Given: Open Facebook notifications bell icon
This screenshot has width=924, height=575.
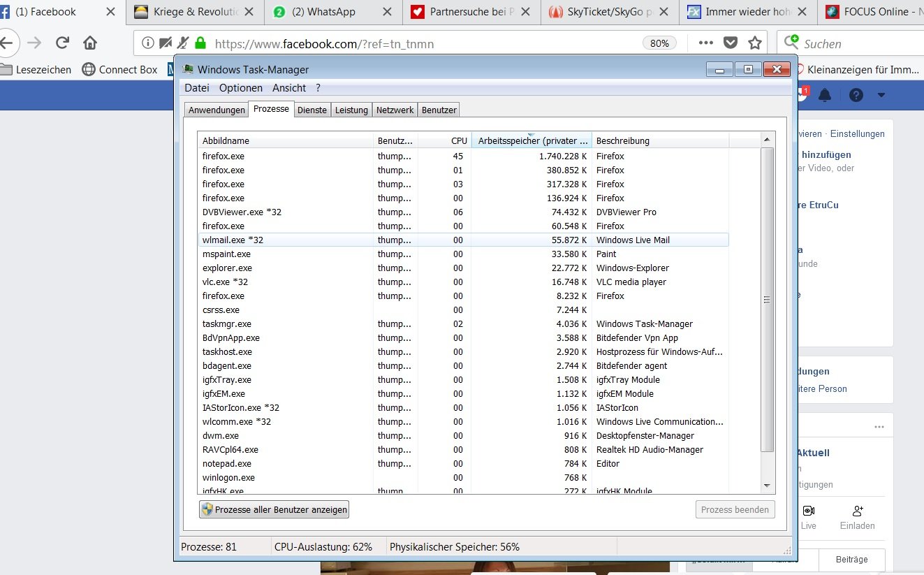Looking at the screenshot, I should (x=825, y=95).
